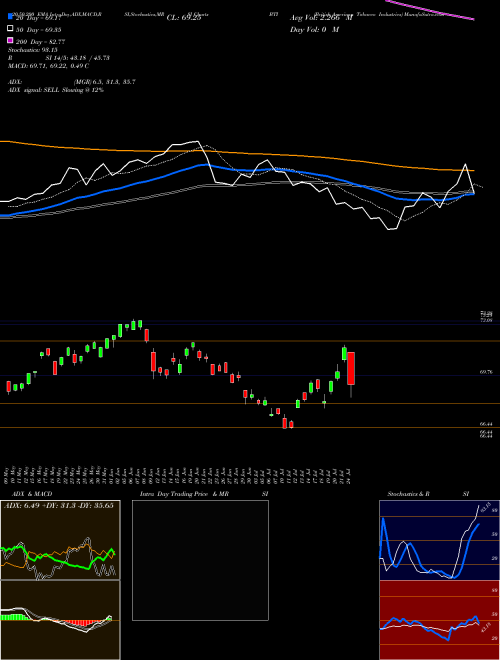Click the ADX 6.49 +DY -DY readout
Image resolution: width=500 pixels, height=660 pixels.
(59, 506)
